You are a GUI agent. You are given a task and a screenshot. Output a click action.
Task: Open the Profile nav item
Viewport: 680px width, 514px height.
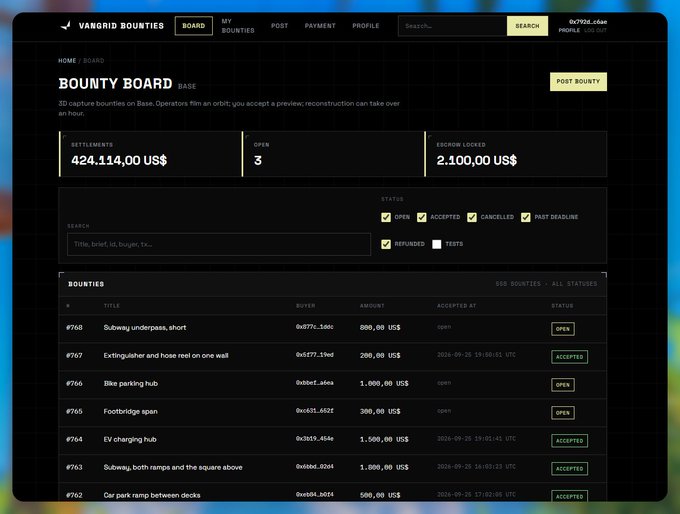pos(366,26)
